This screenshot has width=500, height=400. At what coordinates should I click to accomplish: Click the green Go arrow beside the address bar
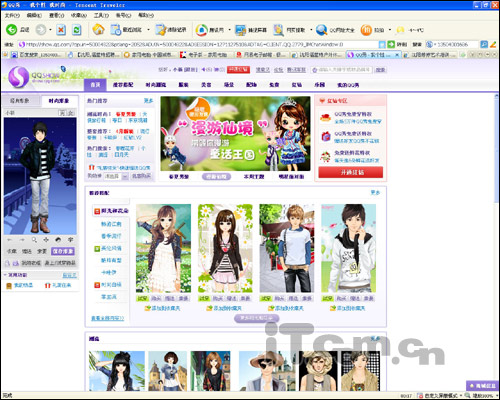(x=391, y=44)
